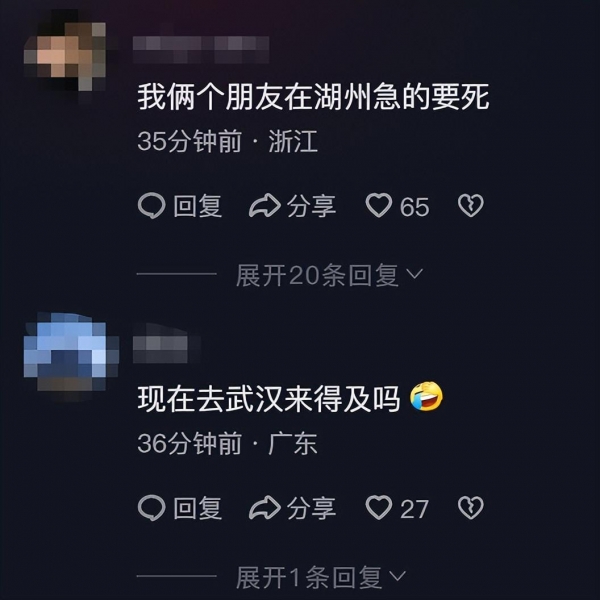Viewport: 600px width, 600px height.
Task: Click the reply bubble icon on the Zhejiang comment
Action: point(152,206)
